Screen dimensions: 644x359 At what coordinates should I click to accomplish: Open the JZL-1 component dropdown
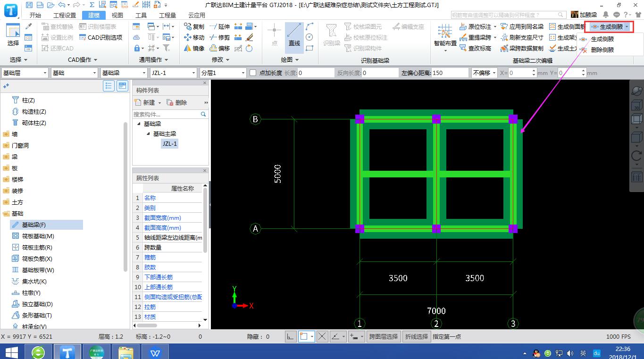tap(173, 73)
